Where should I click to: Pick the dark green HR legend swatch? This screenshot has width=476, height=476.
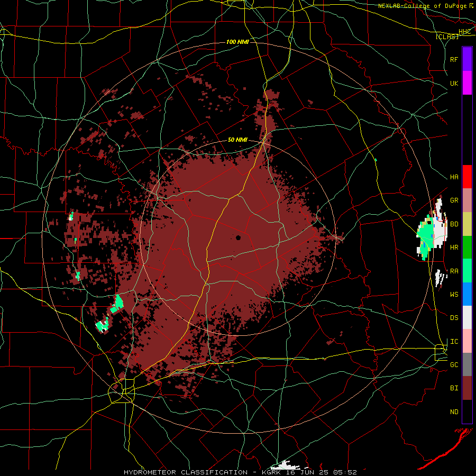tap(467, 248)
